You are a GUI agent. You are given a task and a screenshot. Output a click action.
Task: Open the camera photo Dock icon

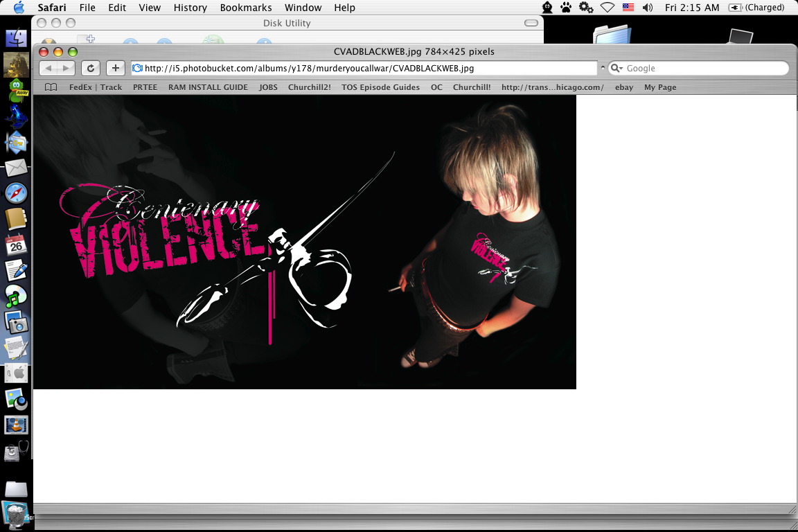click(x=17, y=322)
